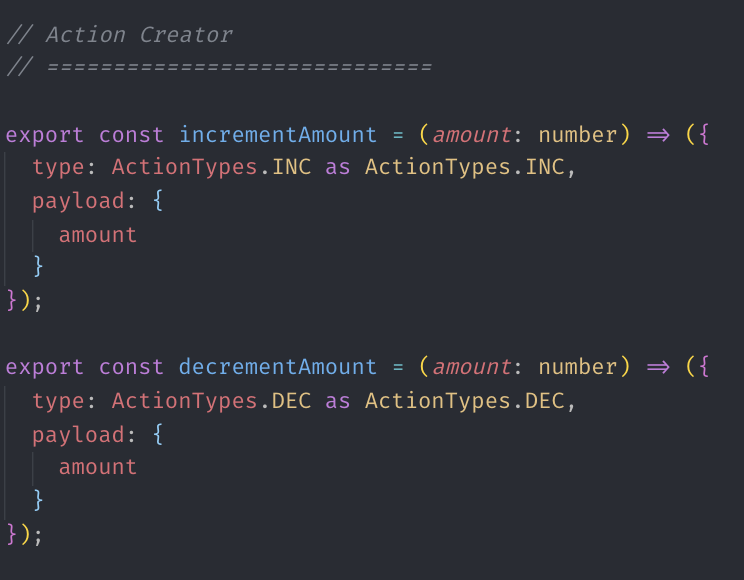Click the comment line of equals signs
Viewport: 744px width, 580px height.
point(219,67)
